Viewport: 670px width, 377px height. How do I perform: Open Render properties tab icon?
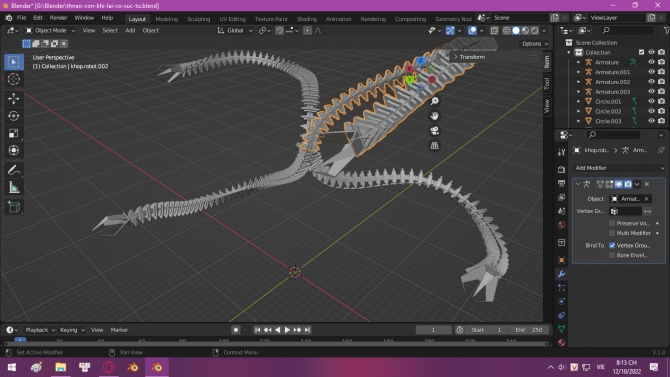(561, 169)
